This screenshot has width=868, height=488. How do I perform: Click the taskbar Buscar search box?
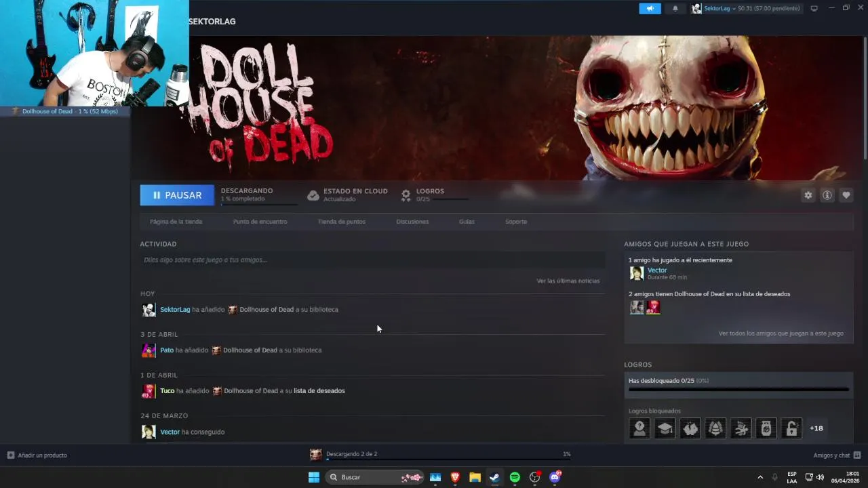pos(374,477)
